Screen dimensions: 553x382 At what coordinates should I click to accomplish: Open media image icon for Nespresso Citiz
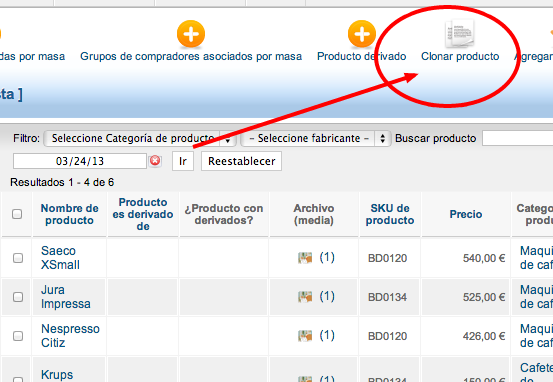[305, 335]
